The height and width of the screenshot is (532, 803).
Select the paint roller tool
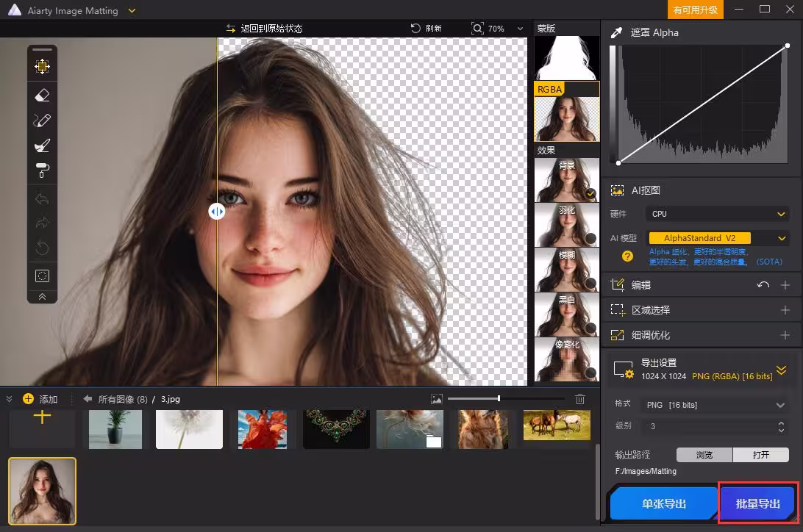pyautogui.click(x=42, y=171)
